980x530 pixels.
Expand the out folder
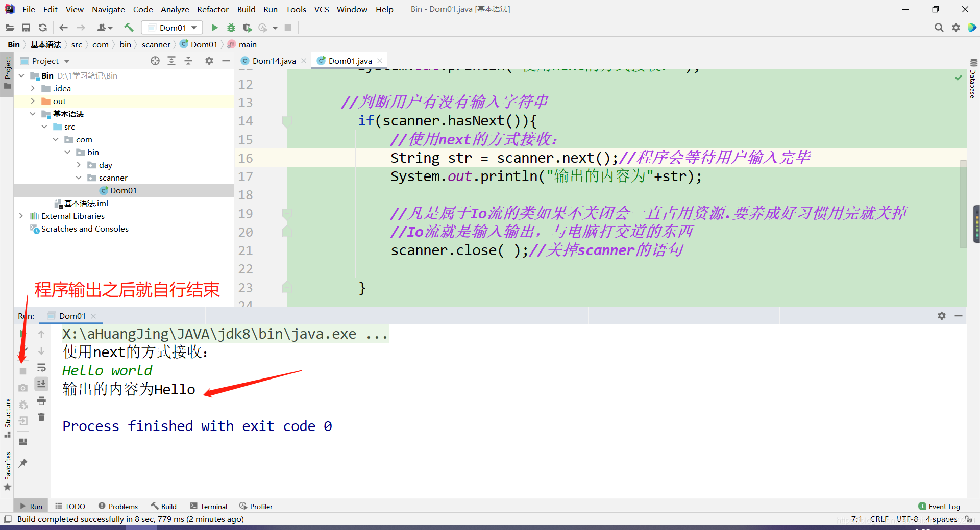(33, 101)
